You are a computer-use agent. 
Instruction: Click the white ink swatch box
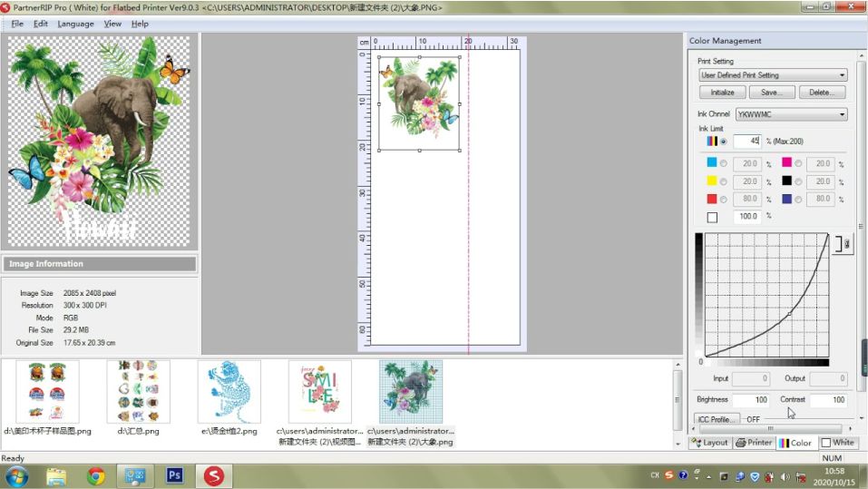point(712,217)
